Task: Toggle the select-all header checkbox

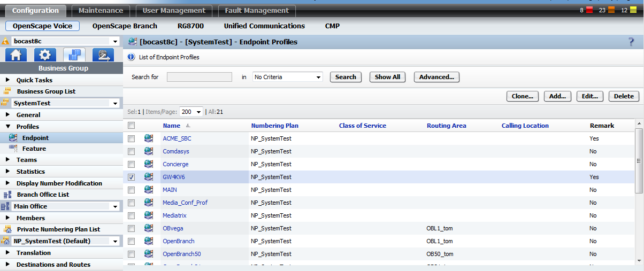Action: tap(131, 126)
